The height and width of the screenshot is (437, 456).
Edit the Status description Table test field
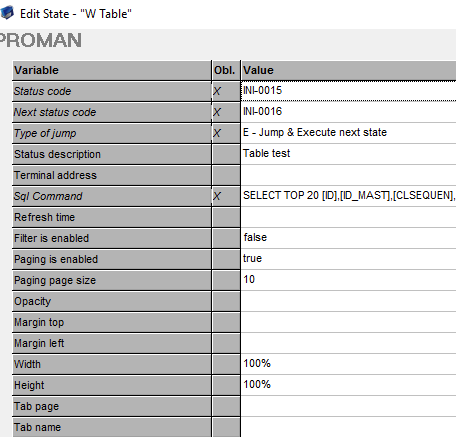pos(348,154)
